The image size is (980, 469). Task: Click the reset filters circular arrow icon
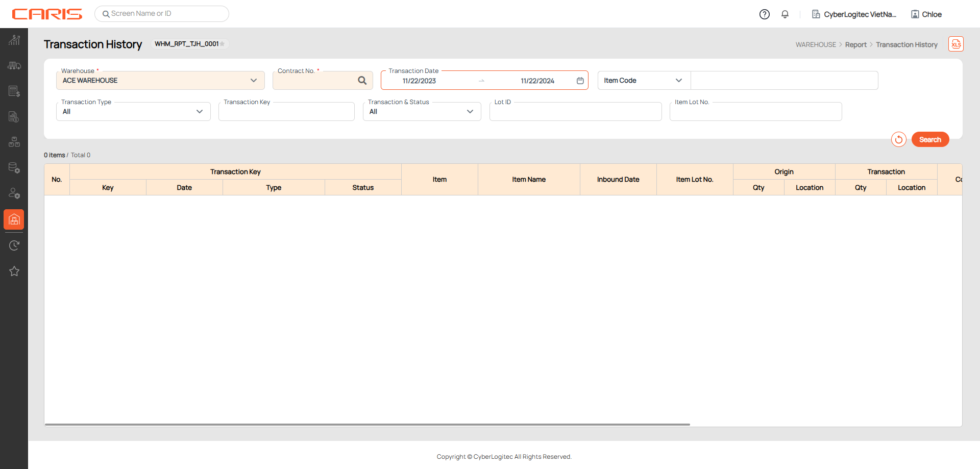click(898, 139)
